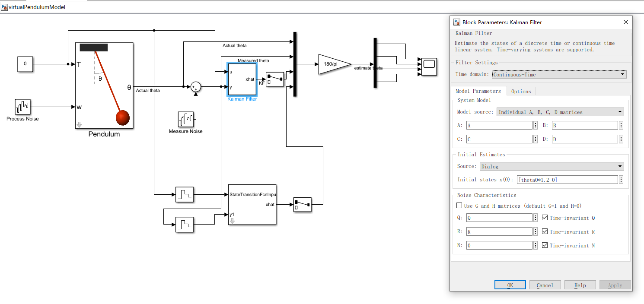644x304 pixels.
Task: Click the Measure Noise block
Action: pyautogui.click(x=185, y=120)
